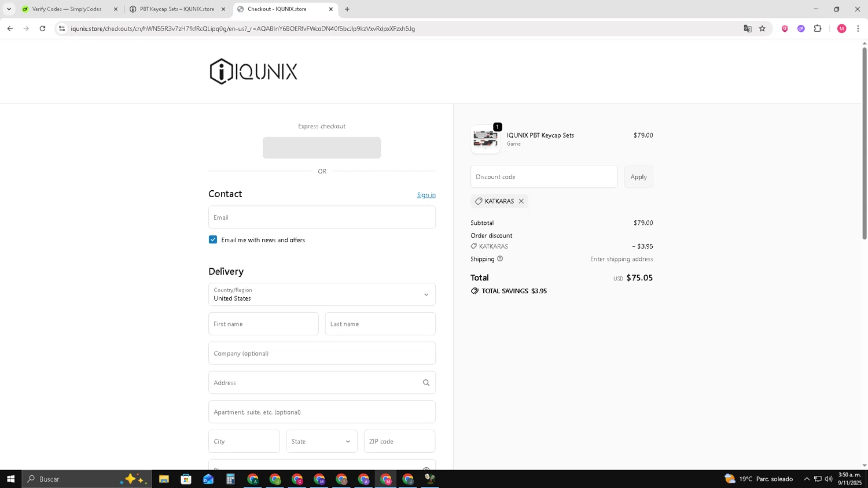Remove the KATKARAS discount code
Screen dimensions: 868x488
click(521, 201)
